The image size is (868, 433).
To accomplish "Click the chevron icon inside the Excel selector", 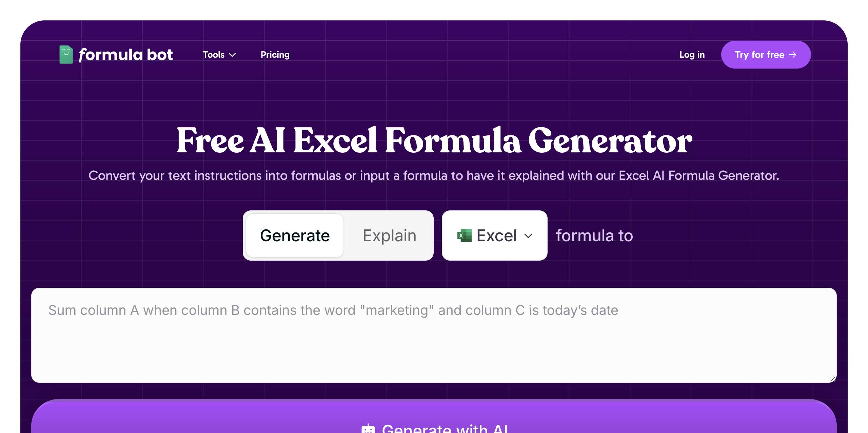I will point(528,236).
